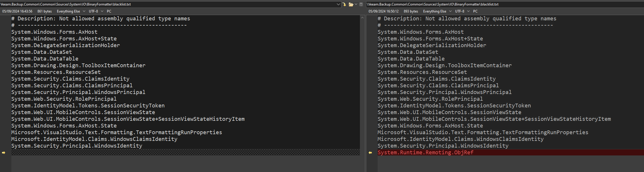Open the left pane Everything Else format dropdown

point(71,11)
